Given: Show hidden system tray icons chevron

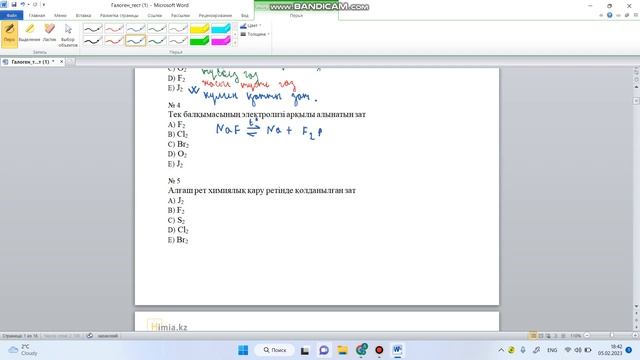Looking at the screenshot, I should click(501, 350).
